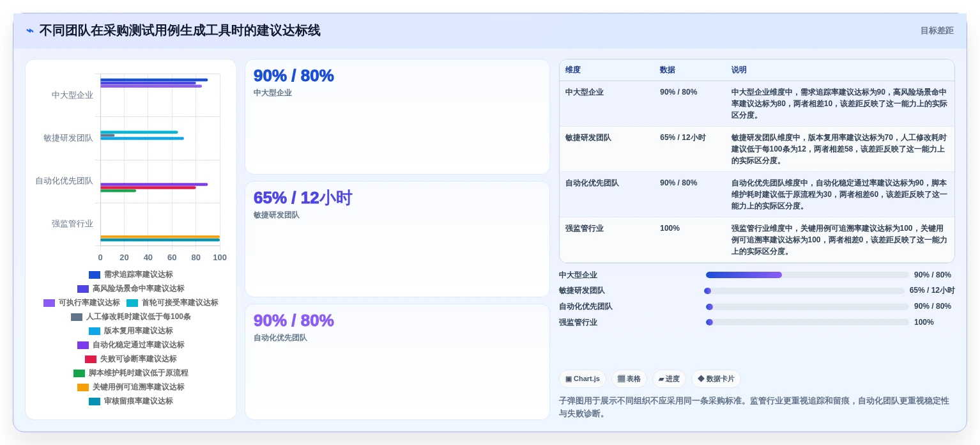Click the 强监管行业 chart axis label
This screenshot has width=980, height=445.
(x=72, y=224)
